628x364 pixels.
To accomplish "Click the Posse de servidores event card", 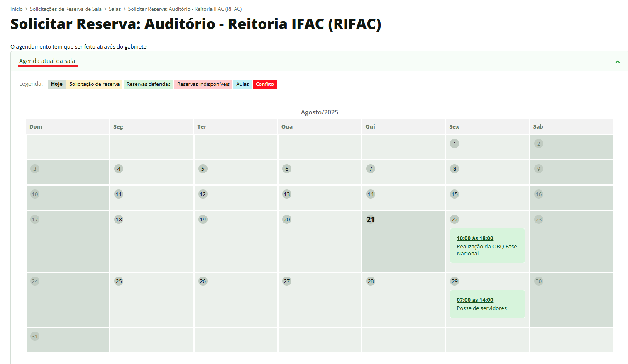I will (487, 309).
